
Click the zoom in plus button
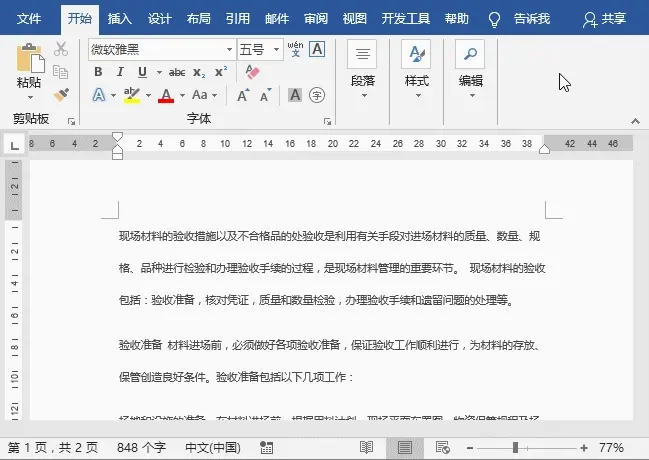pos(584,448)
